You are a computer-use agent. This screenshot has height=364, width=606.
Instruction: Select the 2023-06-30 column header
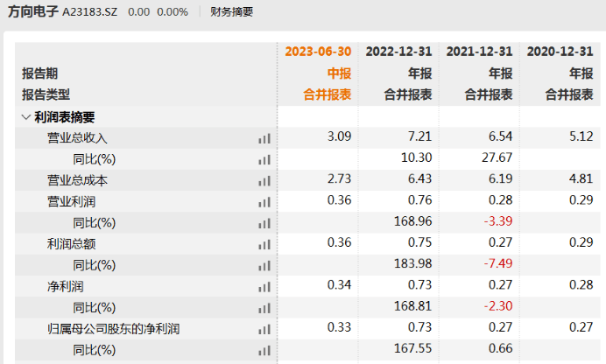click(x=318, y=52)
